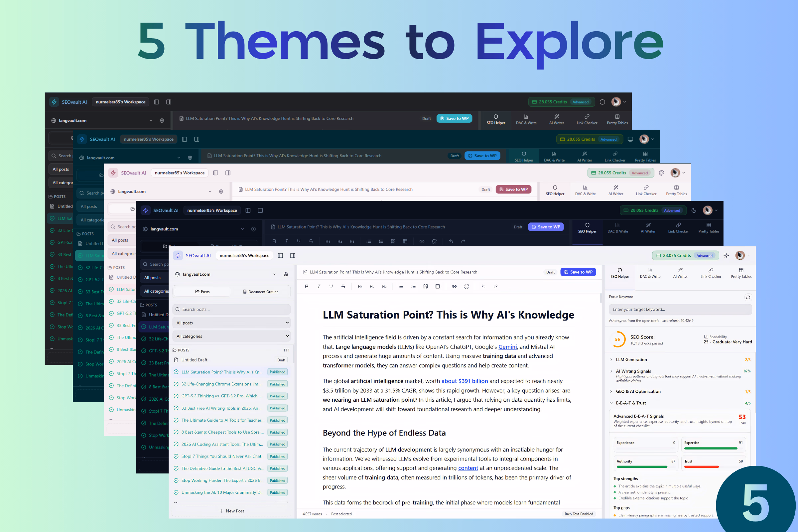
Task: Insert a numbered list in the front light window
Action: [x=413, y=286]
